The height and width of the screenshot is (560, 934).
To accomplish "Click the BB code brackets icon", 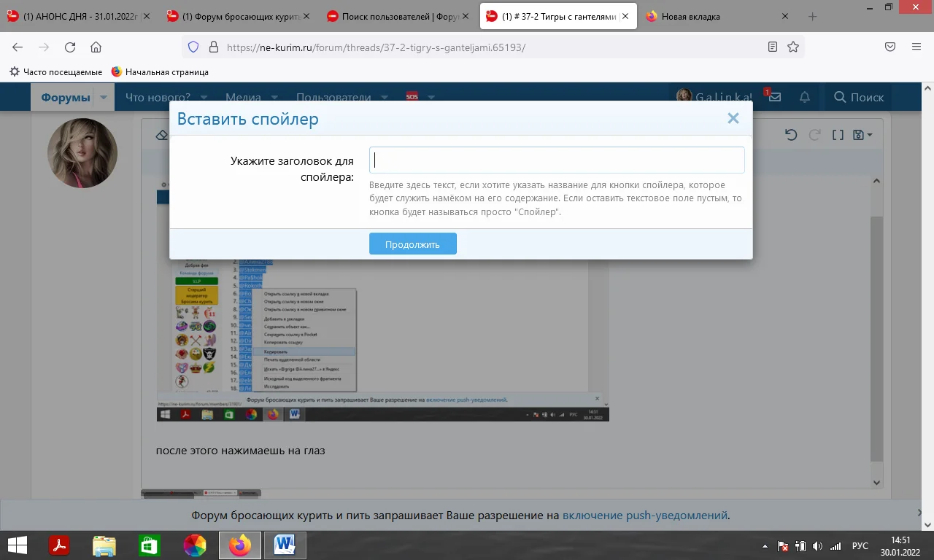I will coord(837,134).
